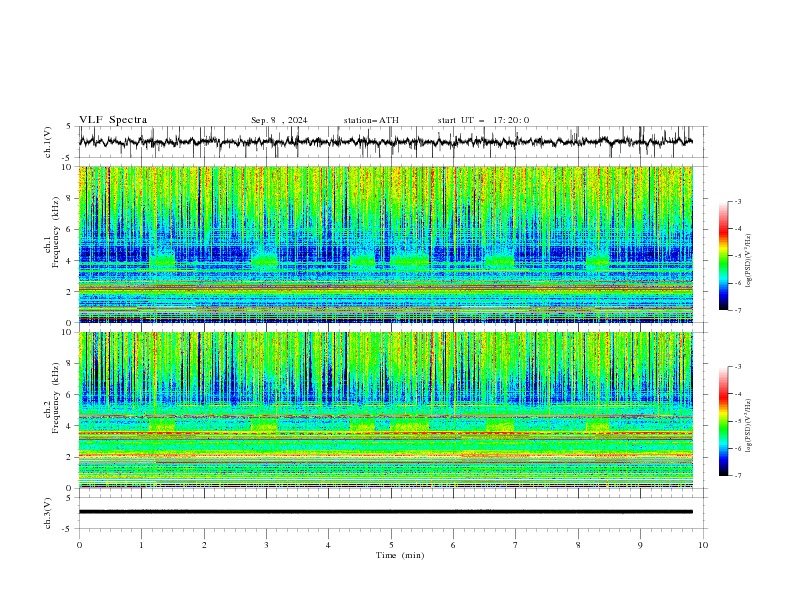
Task: Click time axis tick label "7"
Action: 515,545
